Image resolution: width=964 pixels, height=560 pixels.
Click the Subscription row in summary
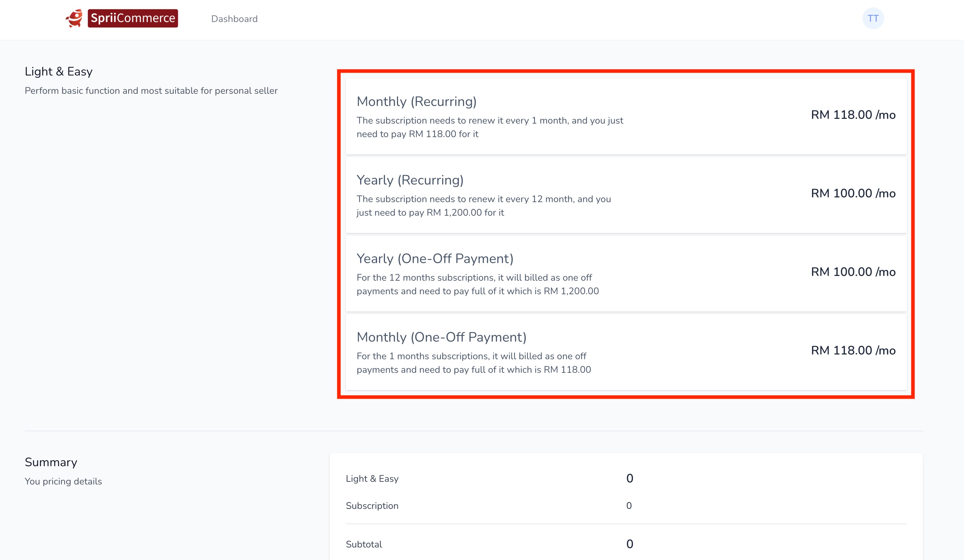pyautogui.click(x=372, y=506)
